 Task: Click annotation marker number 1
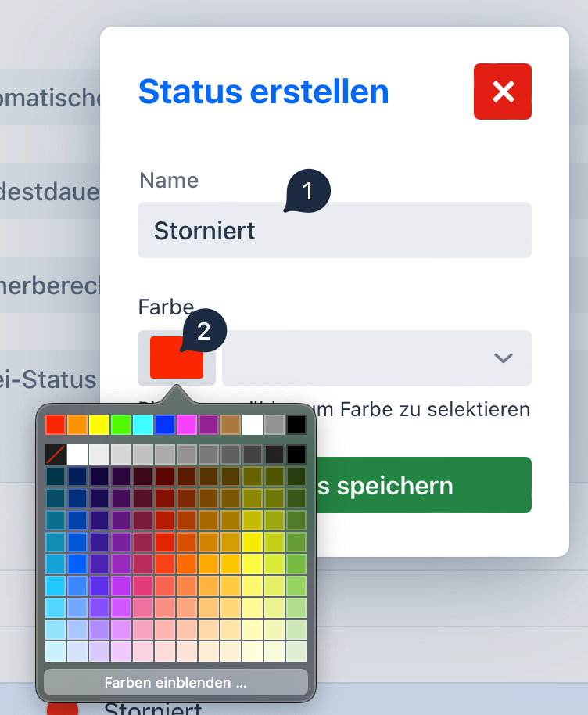pyautogui.click(x=307, y=192)
